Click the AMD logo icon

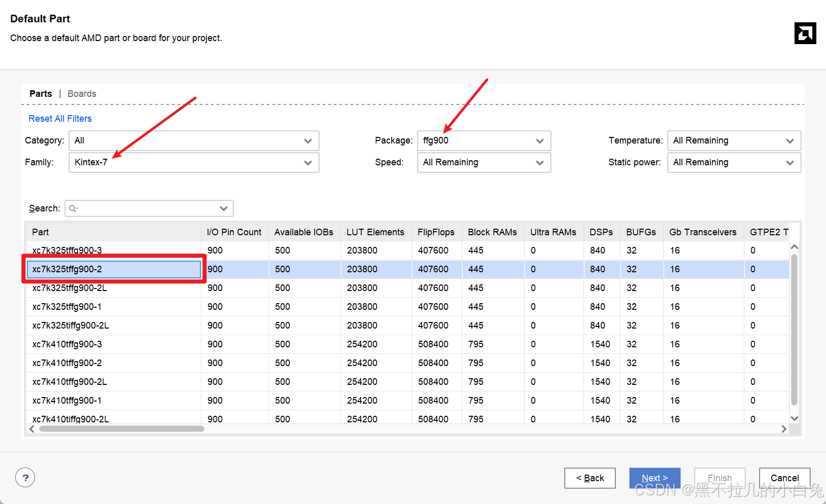click(805, 33)
